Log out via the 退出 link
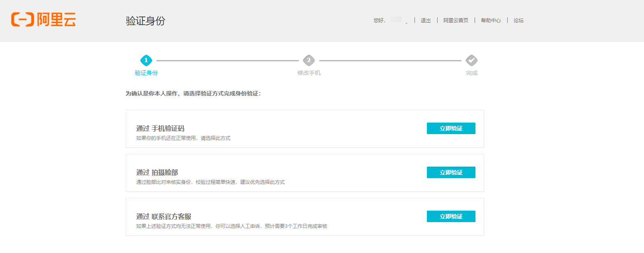The image size is (644, 253). 426,21
